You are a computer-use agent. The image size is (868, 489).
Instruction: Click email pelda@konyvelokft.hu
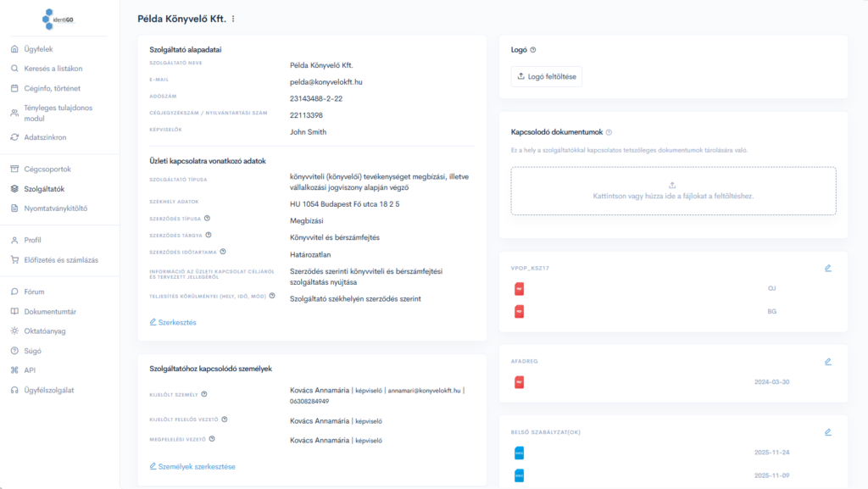(326, 82)
